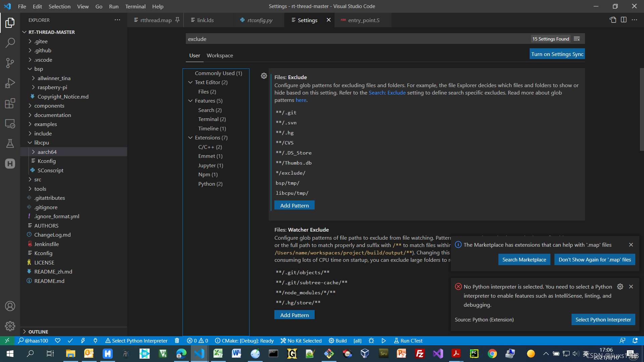Viewport: 644px width, 362px height.
Task: Follow the Search: Exclude link
Action: click(x=387, y=93)
